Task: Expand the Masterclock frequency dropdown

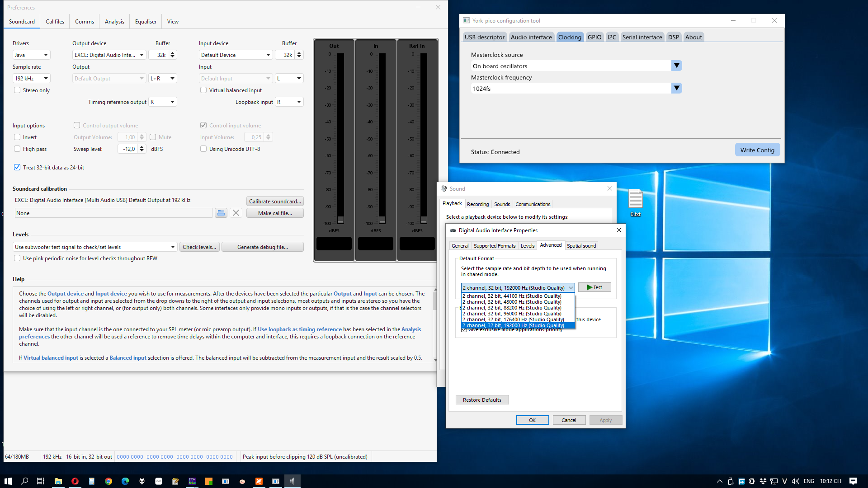Action: coord(676,89)
